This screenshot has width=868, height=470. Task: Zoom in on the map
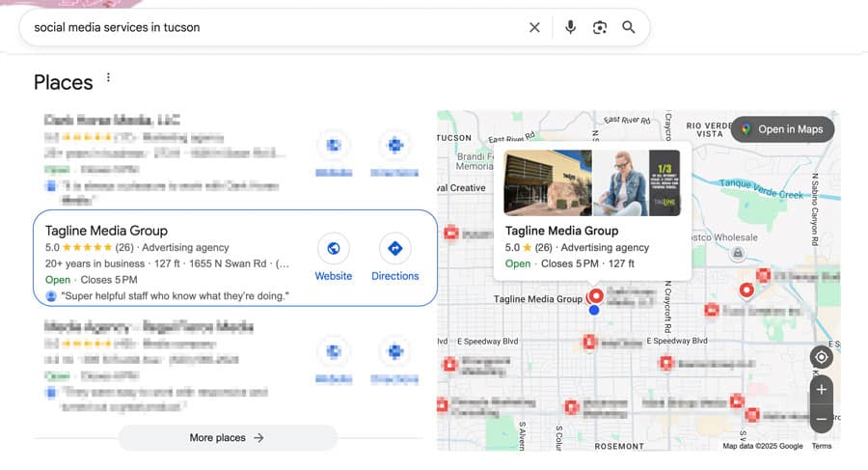click(x=822, y=390)
